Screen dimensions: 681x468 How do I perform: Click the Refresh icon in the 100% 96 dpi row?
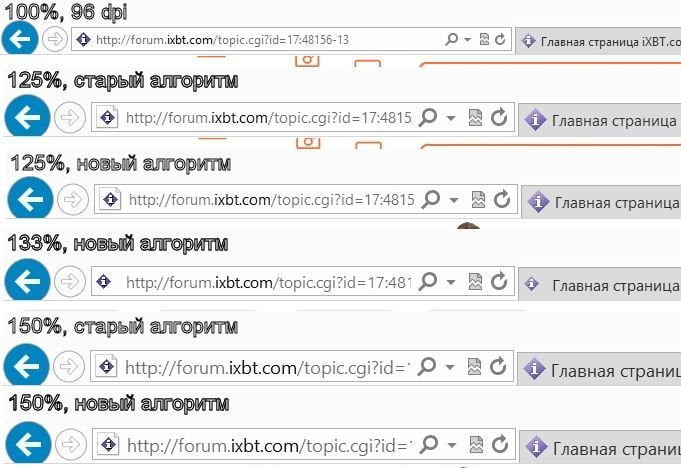coord(500,40)
